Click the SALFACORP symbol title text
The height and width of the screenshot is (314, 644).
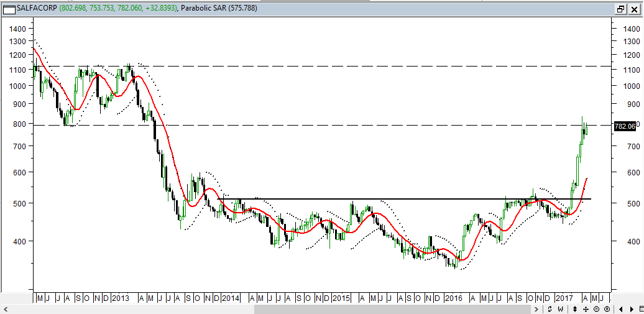point(37,8)
